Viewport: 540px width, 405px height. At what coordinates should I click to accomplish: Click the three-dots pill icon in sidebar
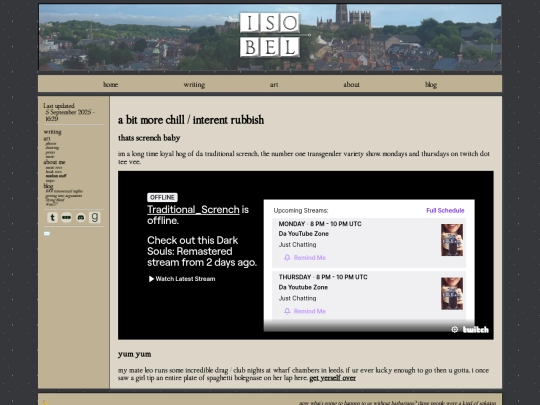pyautogui.click(x=66, y=217)
